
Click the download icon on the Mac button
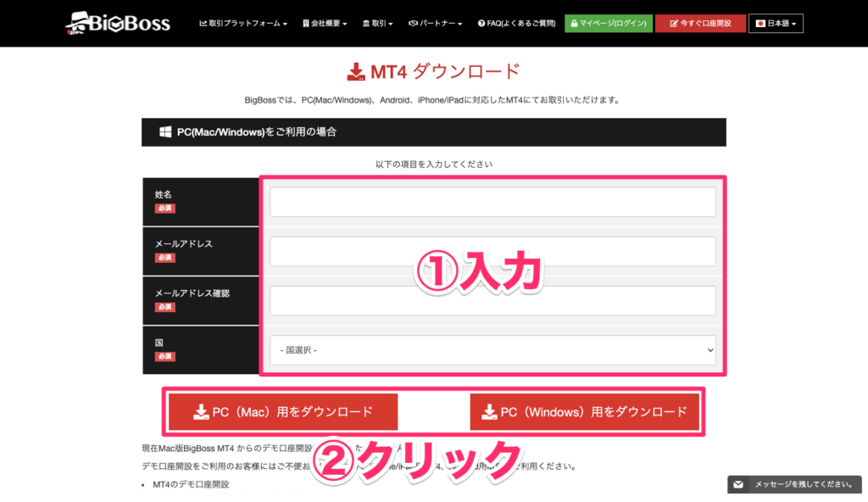point(201,411)
